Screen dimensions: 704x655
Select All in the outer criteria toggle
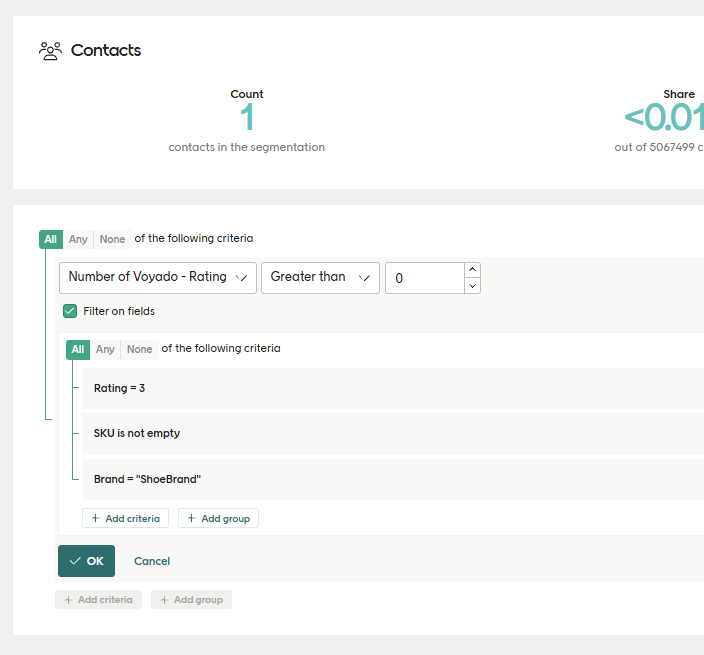(51, 239)
